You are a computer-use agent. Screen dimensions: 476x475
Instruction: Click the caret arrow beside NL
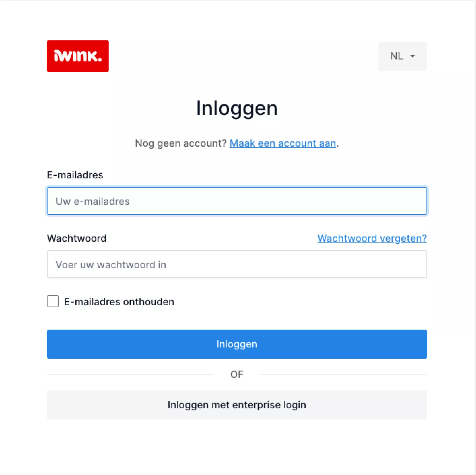tap(412, 56)
